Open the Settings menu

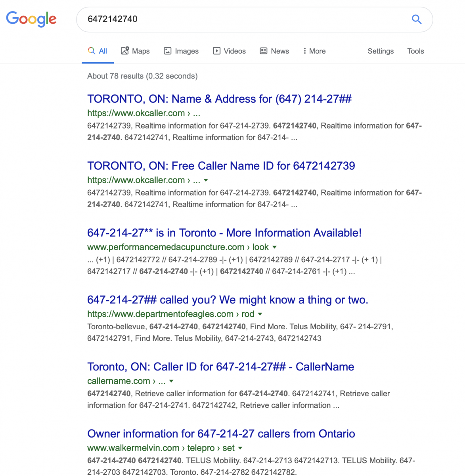click(380, 51)
